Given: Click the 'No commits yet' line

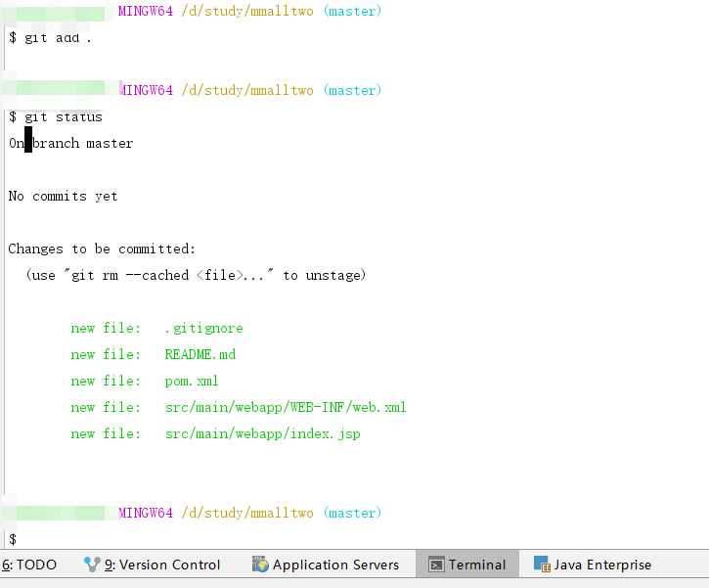Looking at the screenshot, I should 63,197.
